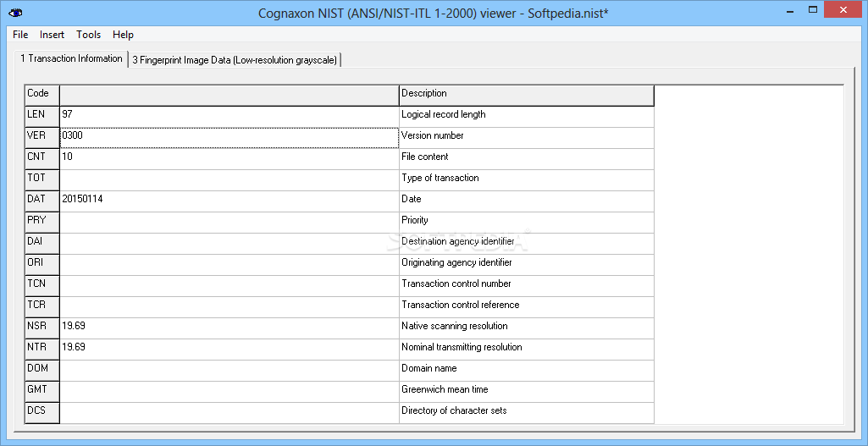The width and height of the screenshot is (868, 446).
Task: Click the 'Native scanning resolution' description
Action: (527, 328)
